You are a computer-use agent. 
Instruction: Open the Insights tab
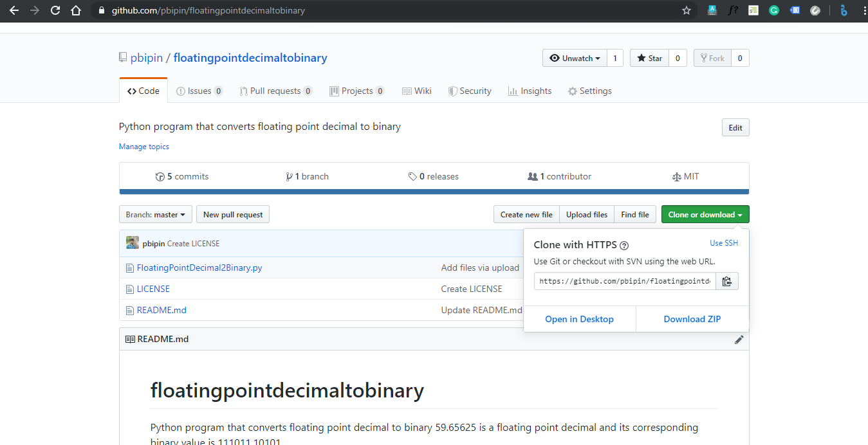pos(530,91)
